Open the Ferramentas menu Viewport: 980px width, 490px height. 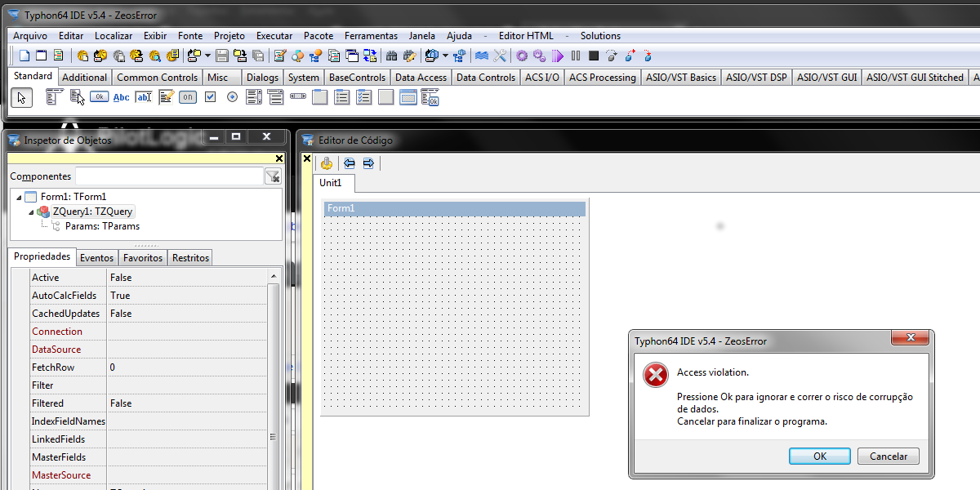(x=371, y=36)
